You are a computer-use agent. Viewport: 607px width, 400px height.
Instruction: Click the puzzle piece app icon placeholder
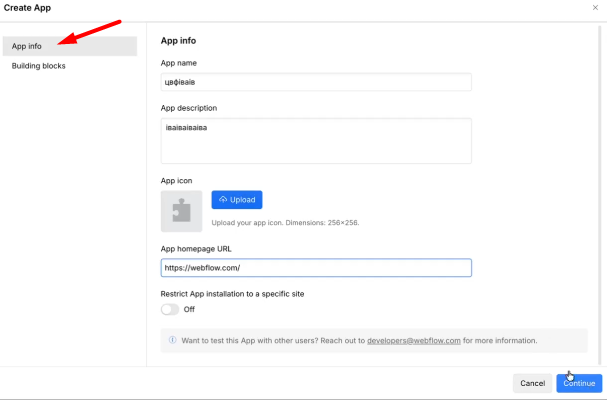click(181, 210)
